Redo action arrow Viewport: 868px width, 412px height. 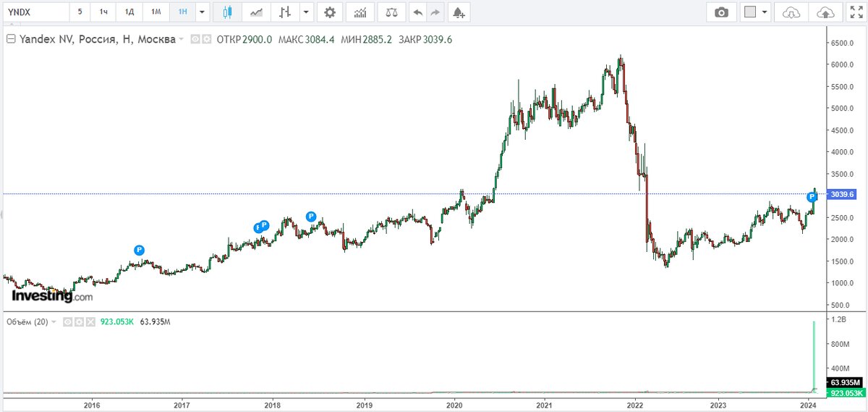coord(435,12)
